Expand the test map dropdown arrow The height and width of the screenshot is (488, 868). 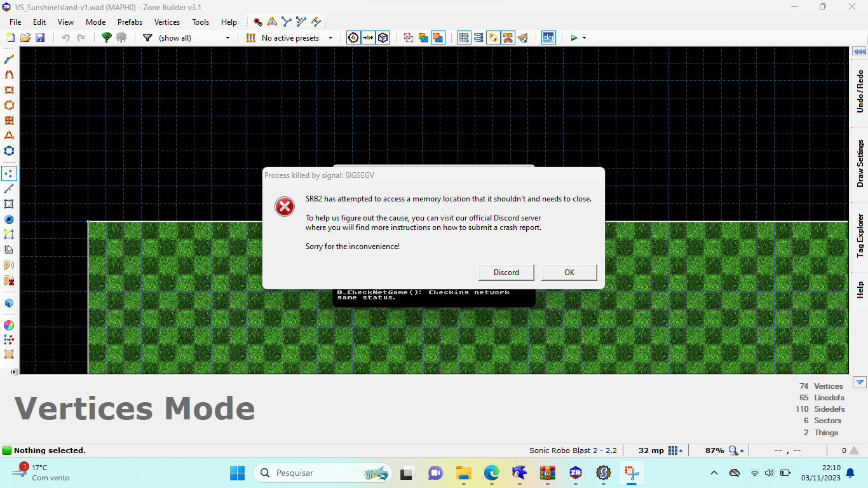(584, 38)
